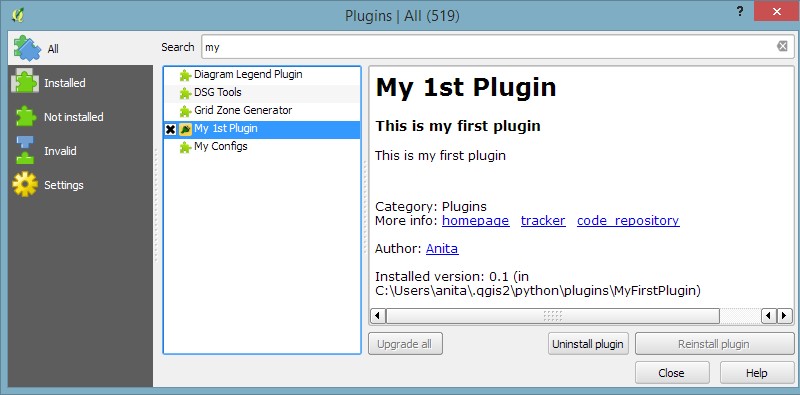Click the Help button
This screenshot has height=395, width=800.
757,373
